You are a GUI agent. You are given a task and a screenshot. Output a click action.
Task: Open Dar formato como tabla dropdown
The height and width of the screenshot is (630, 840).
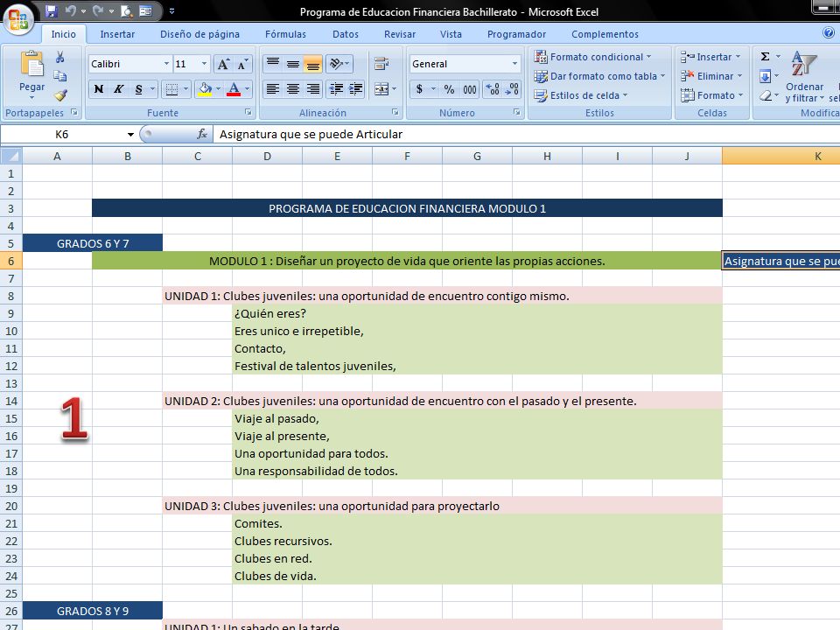pyautogui.click(x=599, y=76)
